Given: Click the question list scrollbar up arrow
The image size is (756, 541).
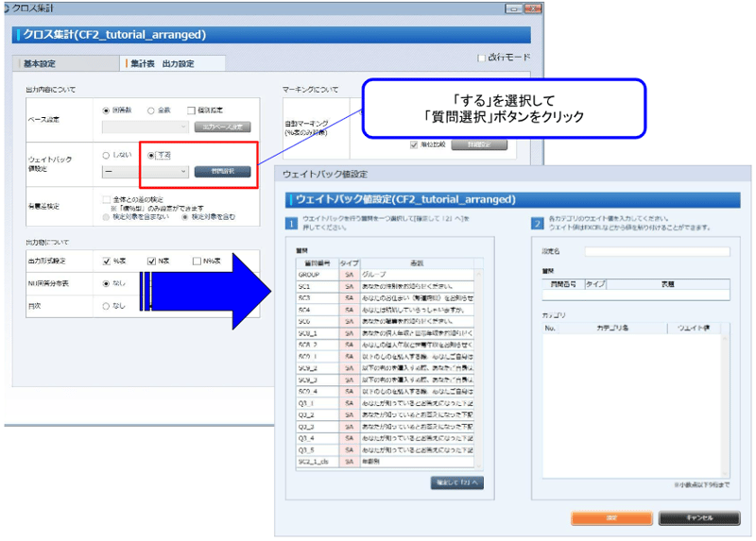Looking at the screenshot, I should pyautogui.click(x=479, y=274).
